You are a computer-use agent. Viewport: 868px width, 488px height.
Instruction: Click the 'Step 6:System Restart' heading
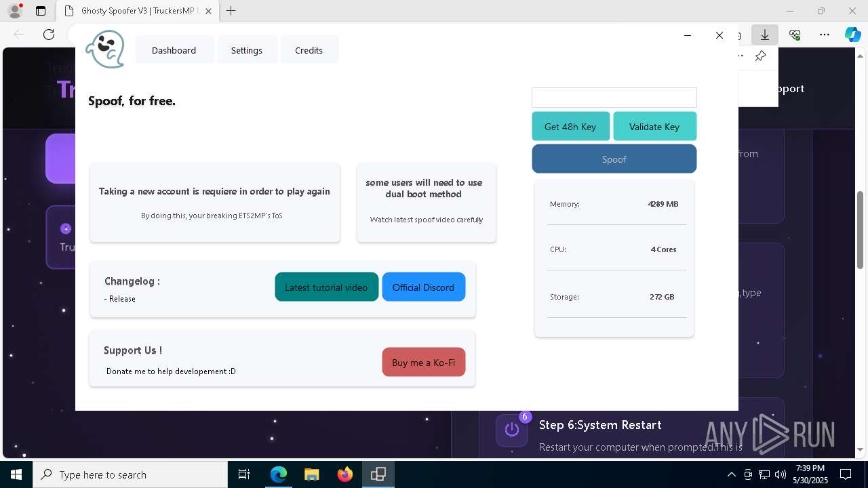pos(600,425)
